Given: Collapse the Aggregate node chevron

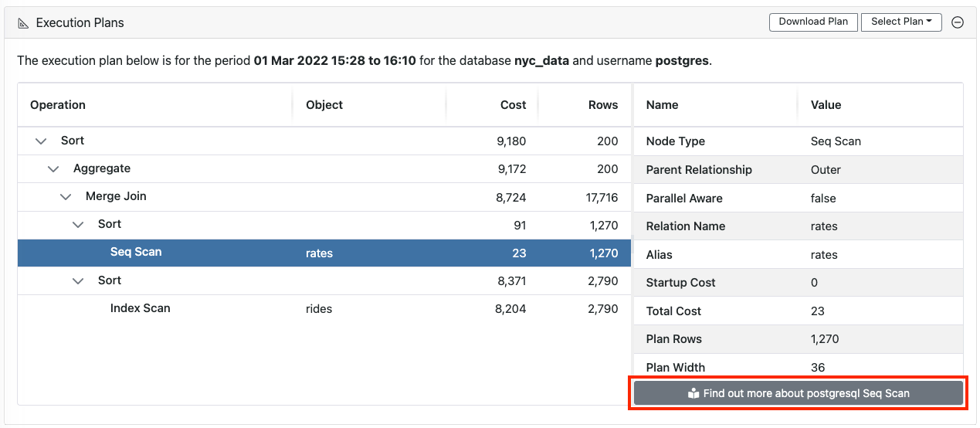Looking at the screenshot, I should tap(53, 168).
